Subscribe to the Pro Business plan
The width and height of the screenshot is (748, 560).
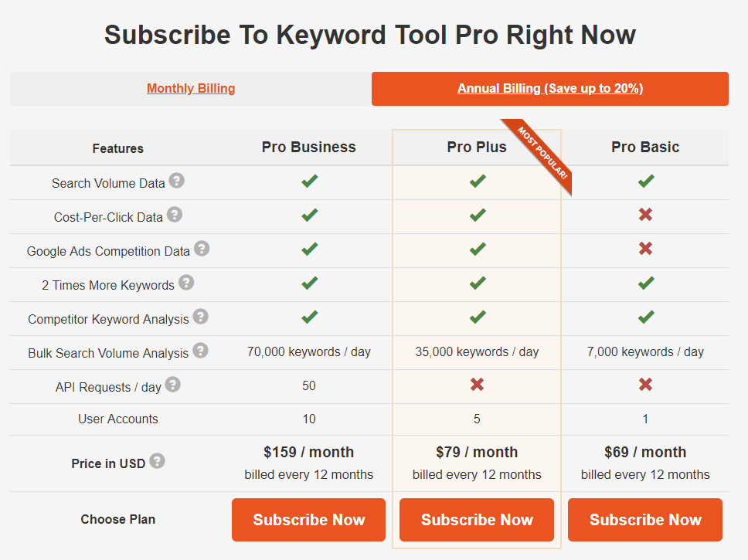coord(308,519)
